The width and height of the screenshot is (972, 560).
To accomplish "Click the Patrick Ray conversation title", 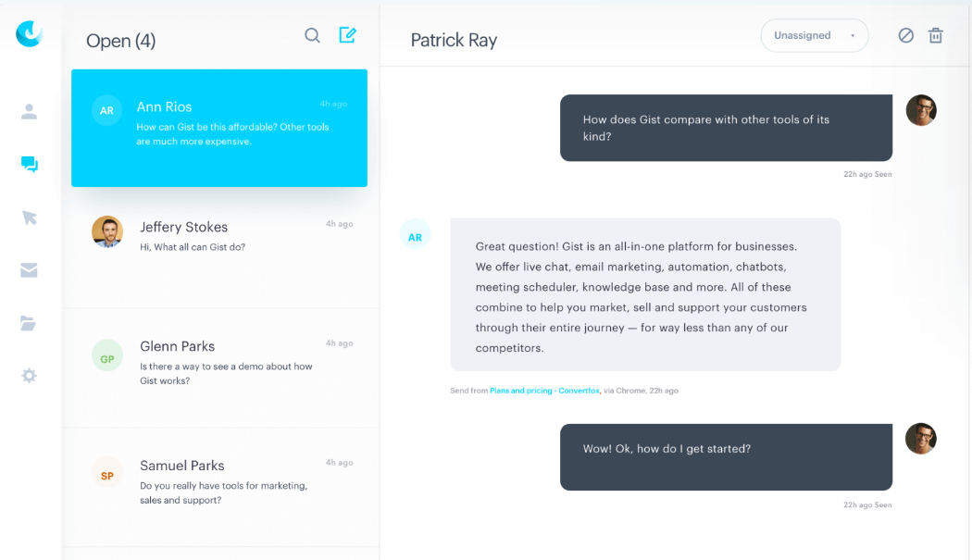I will click(x=454, y=40).
